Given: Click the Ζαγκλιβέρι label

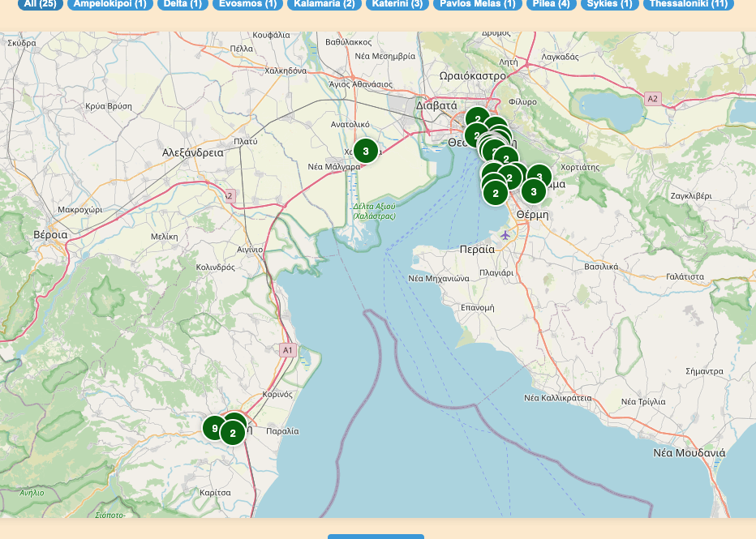Looking at the screenshot, I should coord(691,196).
